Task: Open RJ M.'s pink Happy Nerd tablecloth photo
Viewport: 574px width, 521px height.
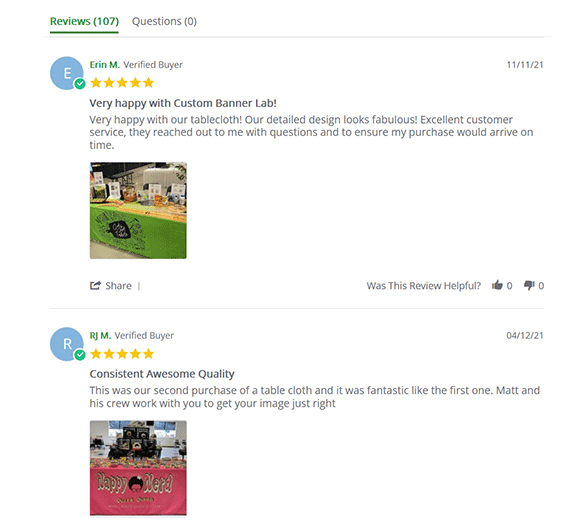Action: (138, 468)
